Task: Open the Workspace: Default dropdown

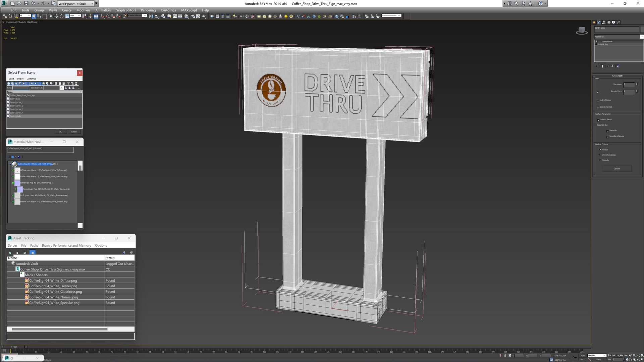Action: [75, 3]
